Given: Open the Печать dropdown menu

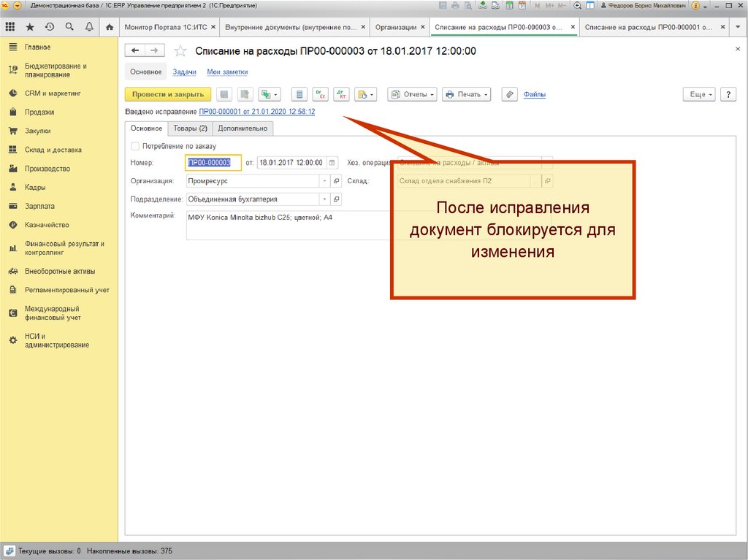Looking at the screenshot, I should [x=466, y=94].
